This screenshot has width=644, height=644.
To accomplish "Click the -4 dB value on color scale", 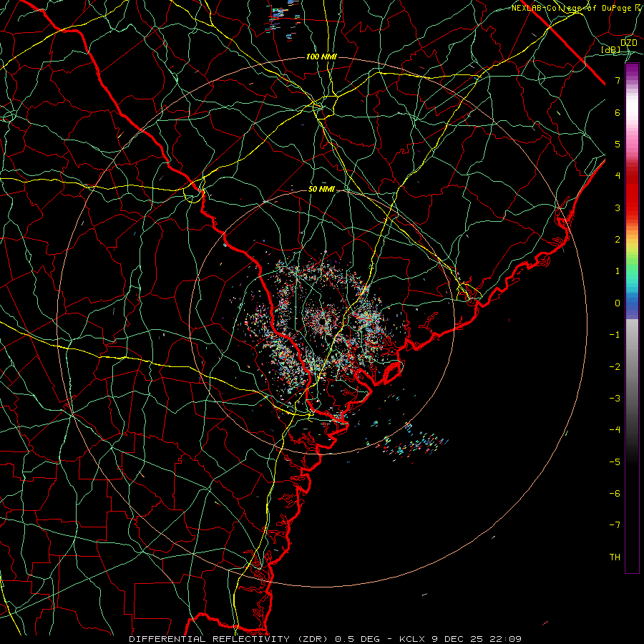I will [x=615, y=430].
